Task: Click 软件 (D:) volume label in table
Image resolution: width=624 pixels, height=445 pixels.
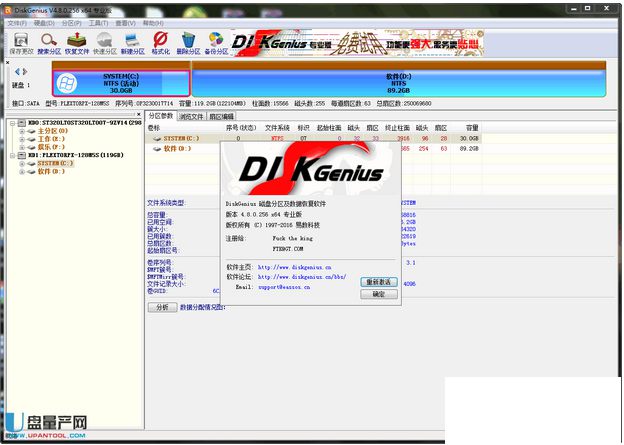Action: [x=177, y=149]
